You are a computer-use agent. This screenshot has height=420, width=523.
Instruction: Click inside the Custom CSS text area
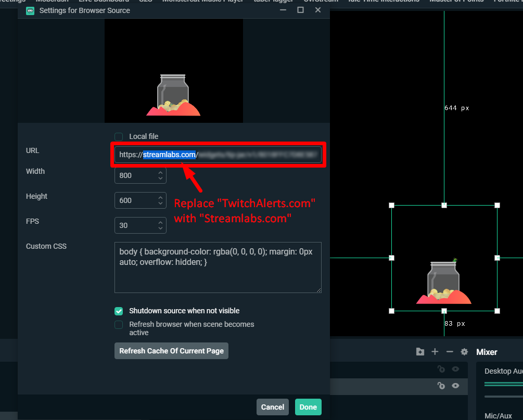coord(218,268)
